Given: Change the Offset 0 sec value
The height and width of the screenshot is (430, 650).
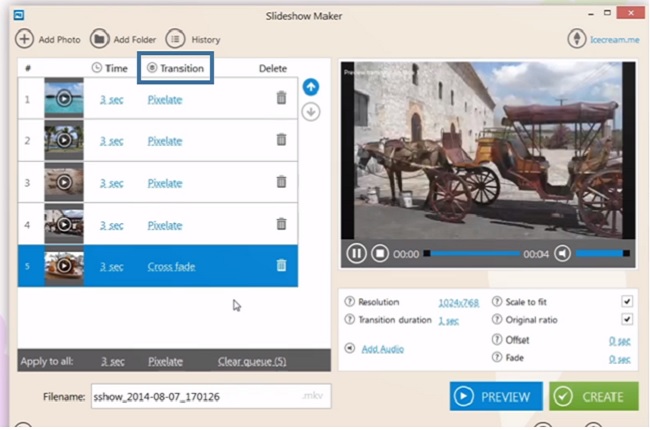Looking at the screenshot, I should [619, 341].
